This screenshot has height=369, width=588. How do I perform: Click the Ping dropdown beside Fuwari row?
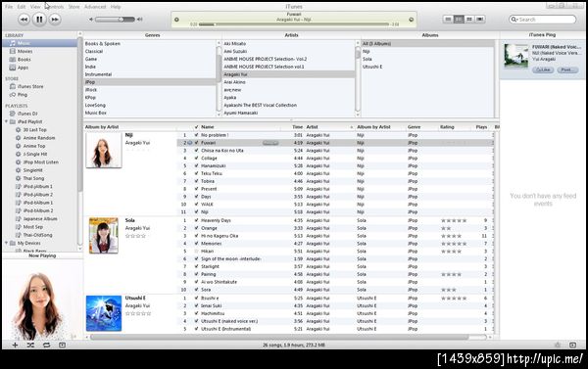pos(270,143)
